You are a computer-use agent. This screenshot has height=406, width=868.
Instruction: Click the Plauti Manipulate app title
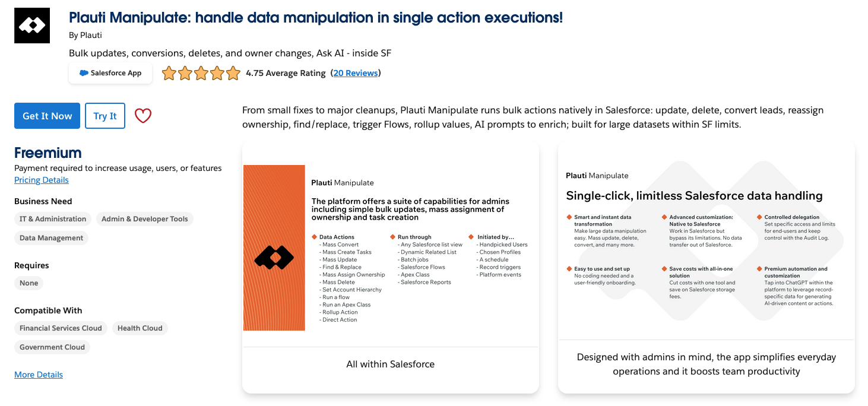[316, 17]
